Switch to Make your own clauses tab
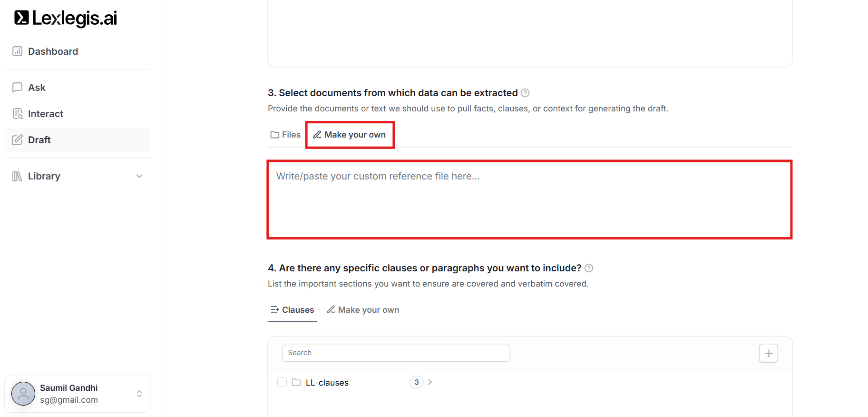The height and width of the screenshot is (417, 868). tap(363, 310)
